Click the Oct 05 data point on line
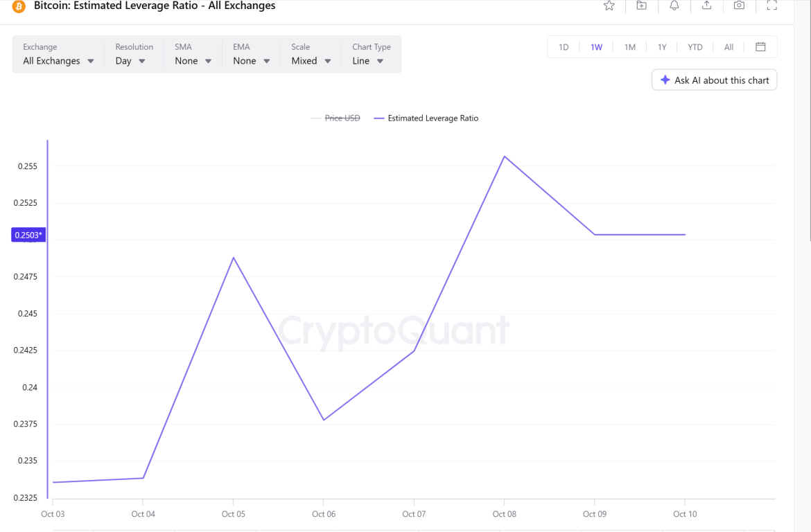 click(x=234, y=258)
